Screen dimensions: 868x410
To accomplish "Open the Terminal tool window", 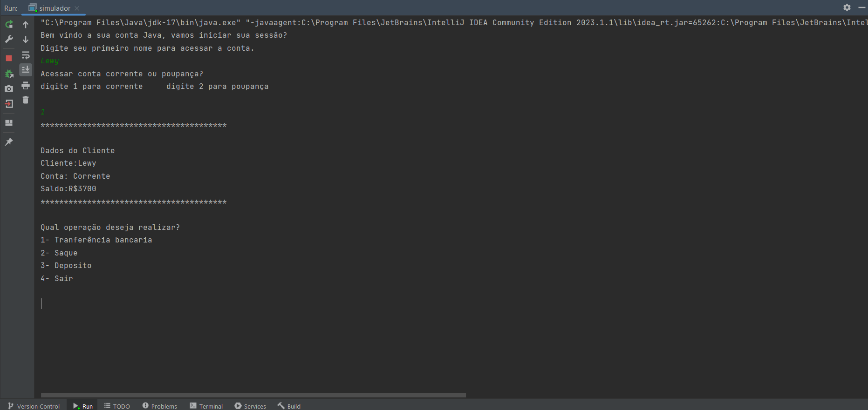I will click(206, 406).
